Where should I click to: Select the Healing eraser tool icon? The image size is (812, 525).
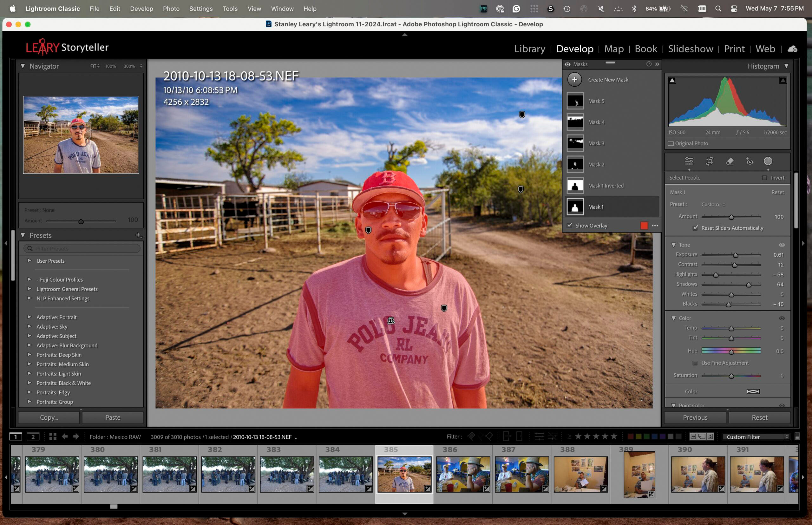pyautogui.click(x=730, y=161)
